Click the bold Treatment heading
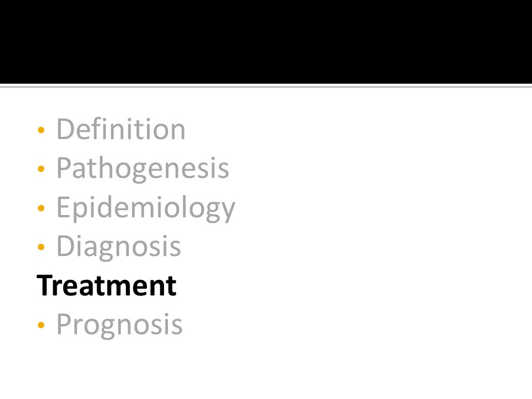The width and height of the screenshot is (532, 399). 106,286
